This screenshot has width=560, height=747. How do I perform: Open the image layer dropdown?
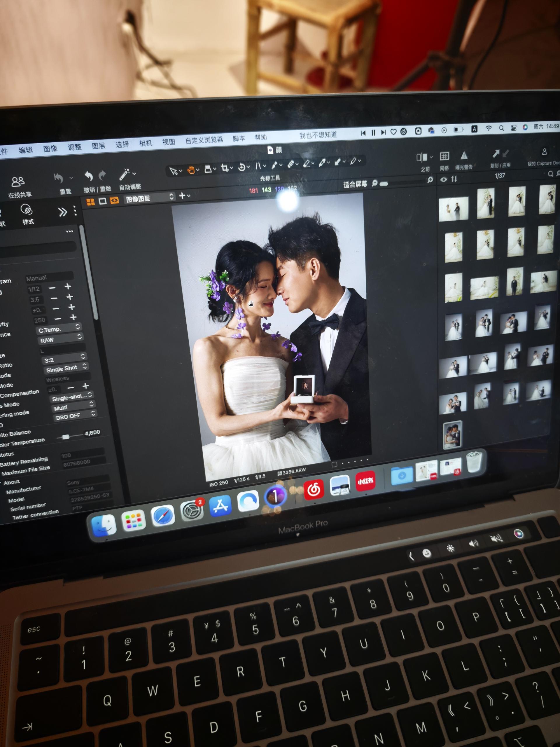[x=150, y=199]
